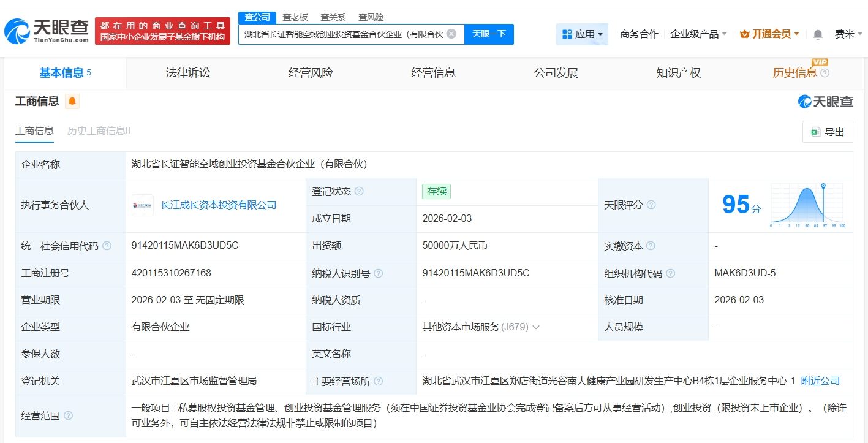The height and width of the screenshot is (443, 868).
Task: Click the help icon beside 经营范围
Action: point(68,415)
